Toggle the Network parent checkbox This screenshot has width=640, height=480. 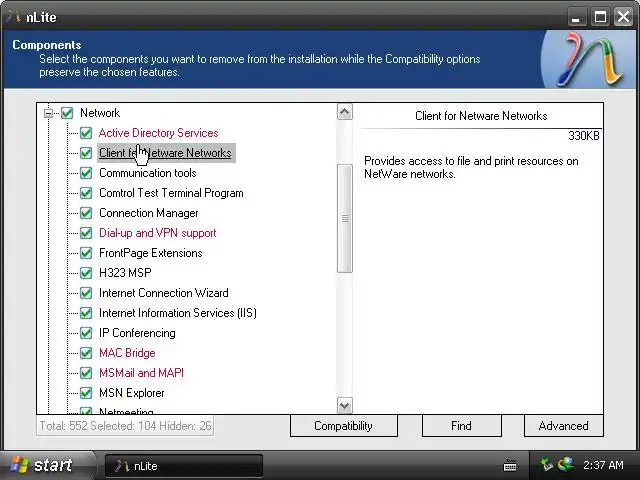pos(67,113)
